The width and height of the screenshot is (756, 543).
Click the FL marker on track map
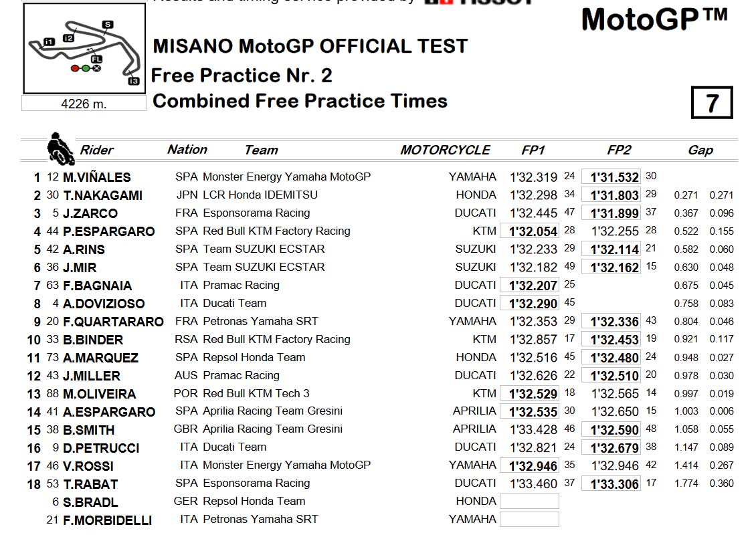pyautogui.click(x=96, y=59)
